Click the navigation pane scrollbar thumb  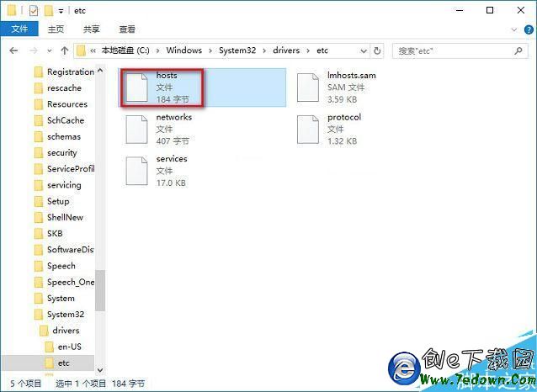click(100, 290)
